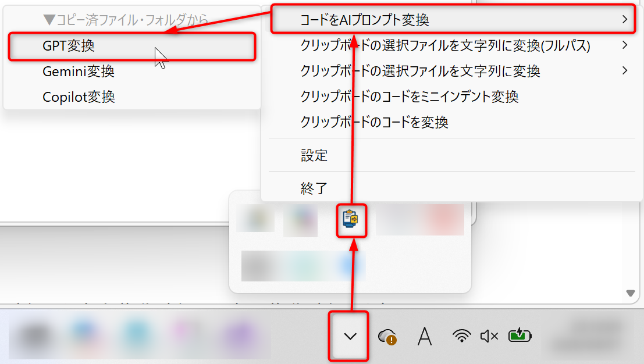Viewport: 644px width, 364px height.
Task: Click the IME input mode 'A' indicator
Action: 425,336
